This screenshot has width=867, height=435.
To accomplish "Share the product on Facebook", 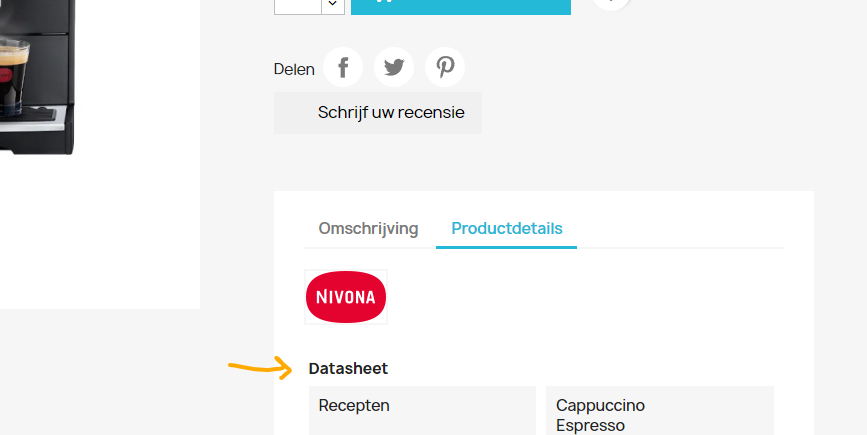I will click(x=343, y=68).
